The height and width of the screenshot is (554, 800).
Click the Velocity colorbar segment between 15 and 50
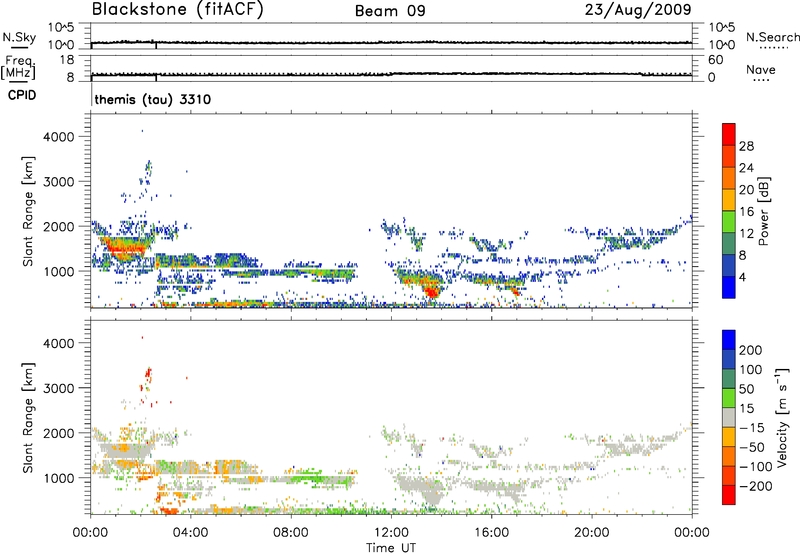pos(729,398)
